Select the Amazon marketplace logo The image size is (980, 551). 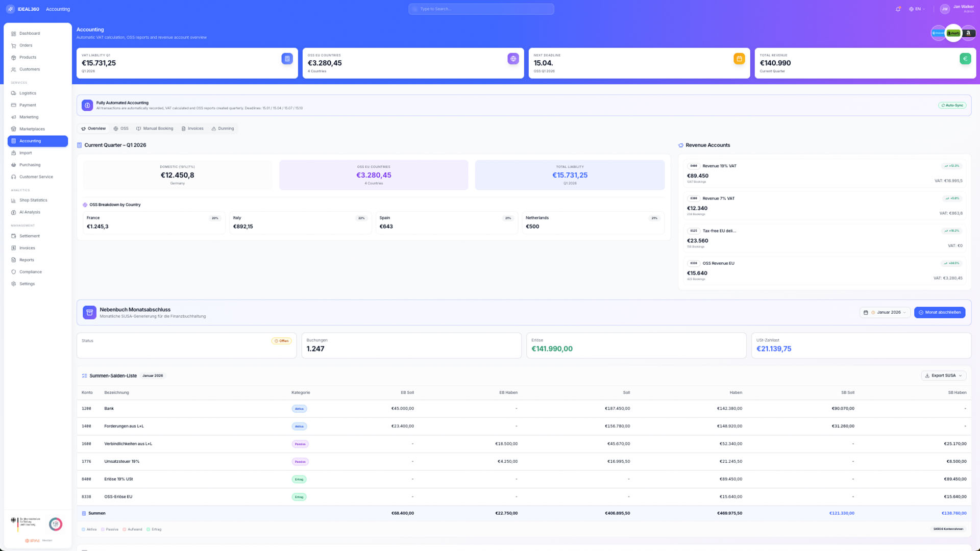[968, 33]
